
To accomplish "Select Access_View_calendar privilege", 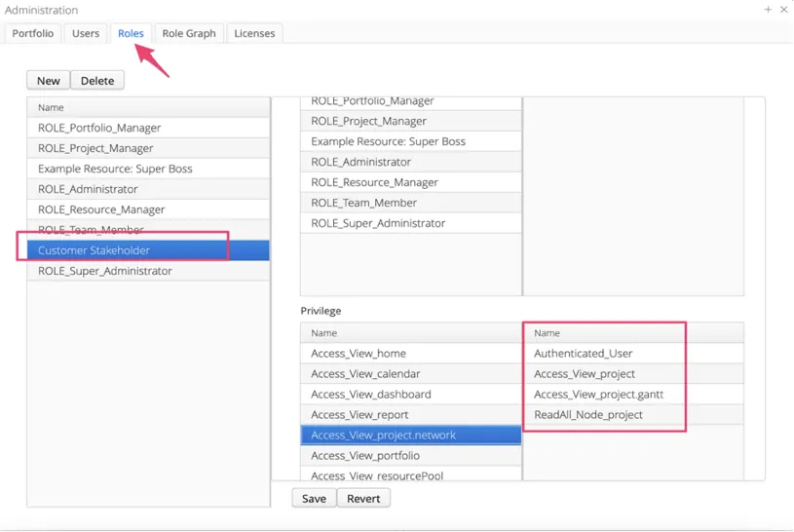I will click(411, 374).
